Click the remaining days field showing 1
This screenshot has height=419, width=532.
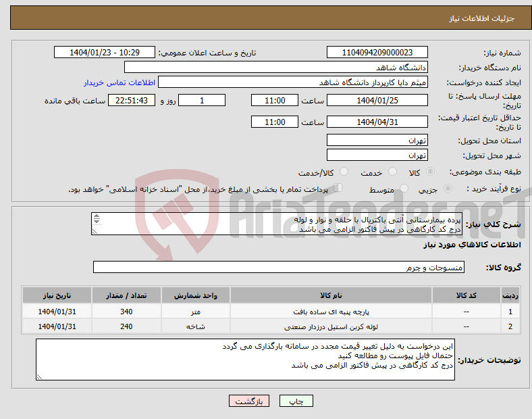coord(202,101)
